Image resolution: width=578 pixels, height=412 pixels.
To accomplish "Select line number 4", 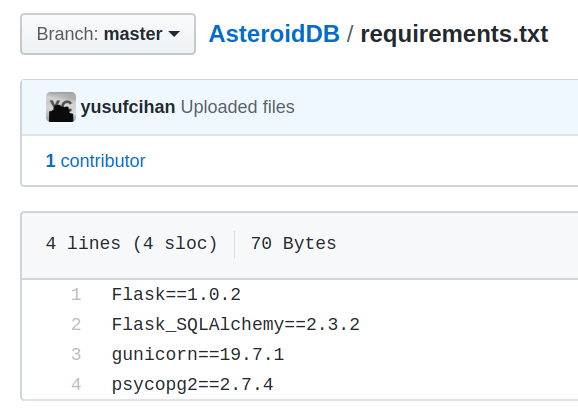I will 76,385.
